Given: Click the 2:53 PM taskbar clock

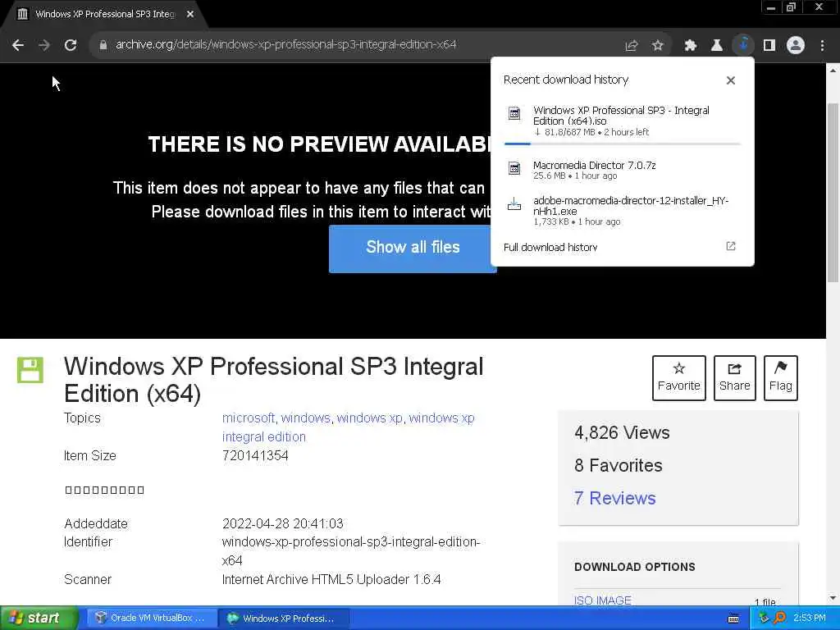Looking at the screenshot, I should 810,619.
